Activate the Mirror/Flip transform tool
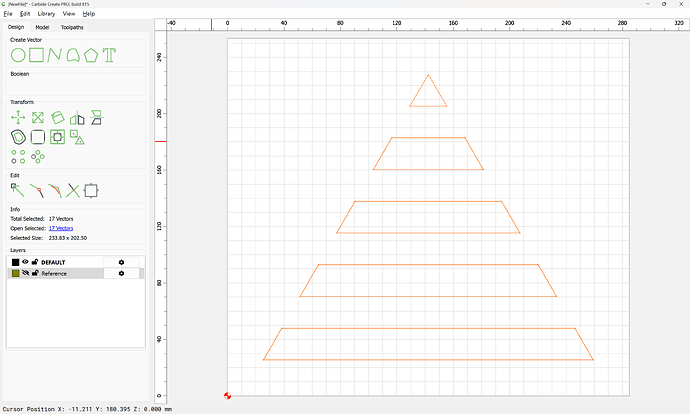Viewport: 690px width, 414px height. point(77,117)
